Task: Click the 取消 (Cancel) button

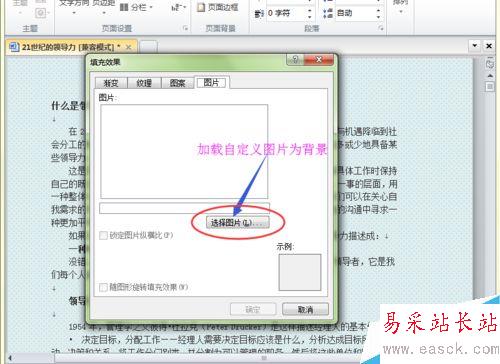Action: (x=305, y=309)
